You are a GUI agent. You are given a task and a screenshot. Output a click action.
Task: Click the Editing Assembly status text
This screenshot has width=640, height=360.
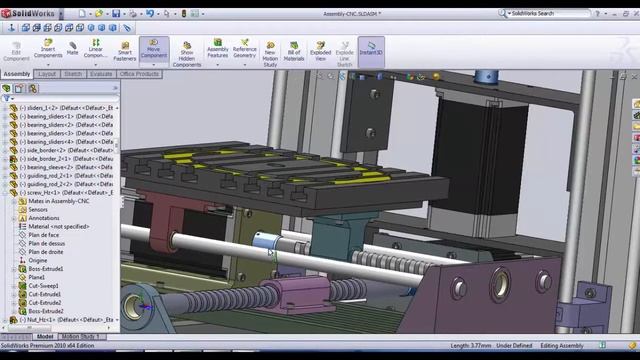pyautogui.click(x=562, y=346)
